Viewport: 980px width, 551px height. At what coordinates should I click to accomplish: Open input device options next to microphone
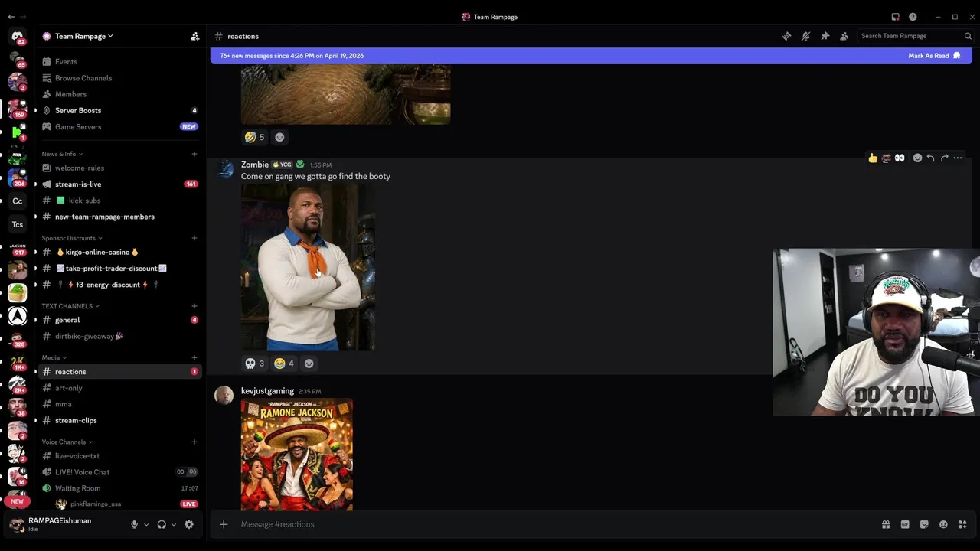146,524
